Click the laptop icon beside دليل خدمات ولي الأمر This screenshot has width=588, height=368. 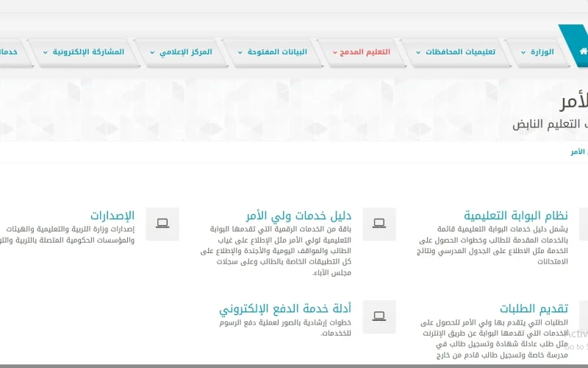(379, 224)
